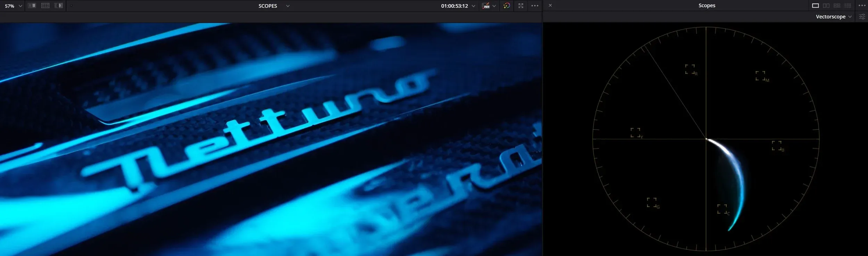This screenshot has width=868, height=256.
Task: Toggle the split screen grid view icon
Action: click(45, 6)
